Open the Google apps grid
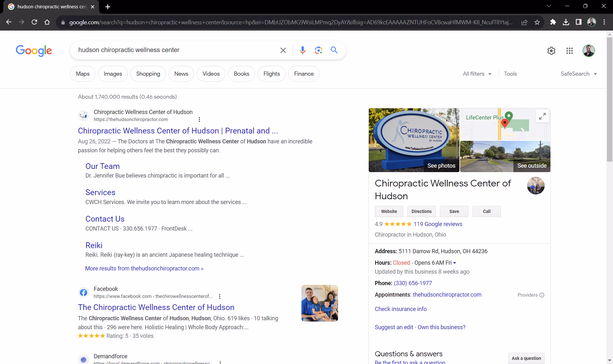 point(569,51)
